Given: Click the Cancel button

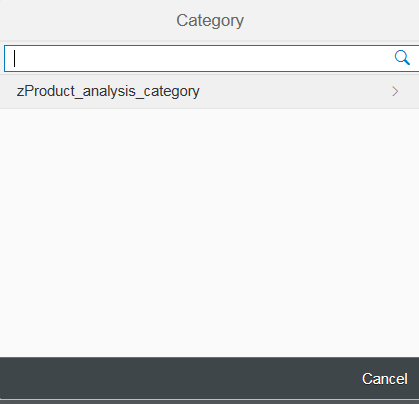Looking at the screenshot, I should pyautogui.click(x=385, y=379).
